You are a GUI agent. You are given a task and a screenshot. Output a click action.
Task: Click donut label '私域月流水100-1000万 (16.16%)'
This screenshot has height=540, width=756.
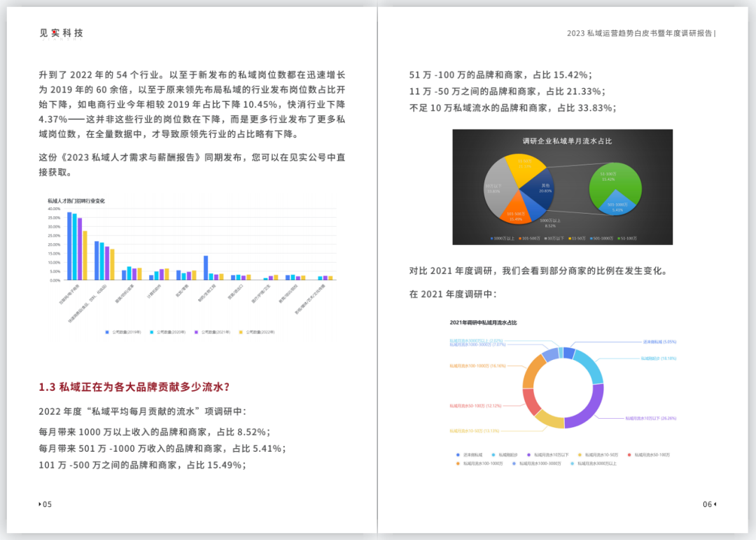tap(478, 366)
